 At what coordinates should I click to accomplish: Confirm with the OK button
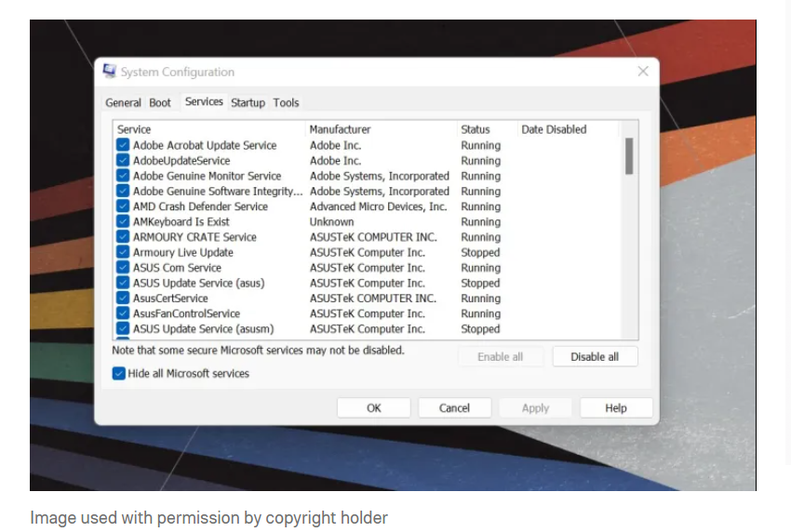(x=374, y=408)
